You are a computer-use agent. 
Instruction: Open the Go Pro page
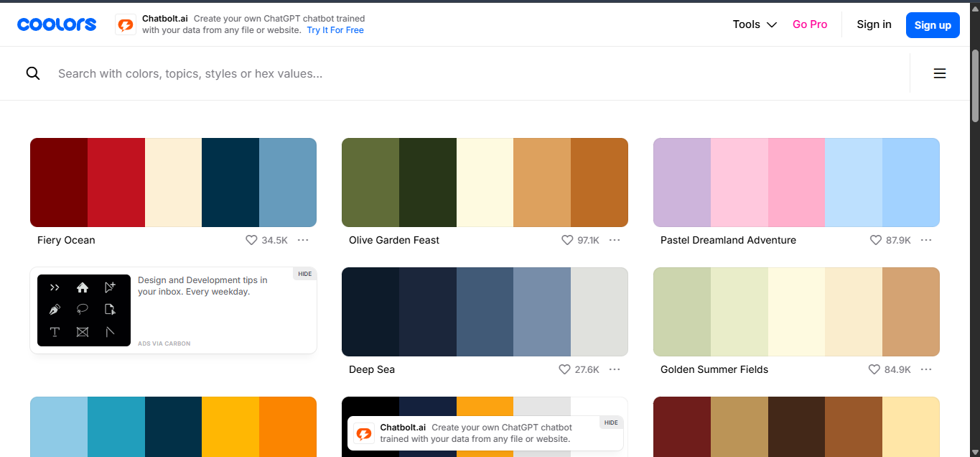click(810, 24)
